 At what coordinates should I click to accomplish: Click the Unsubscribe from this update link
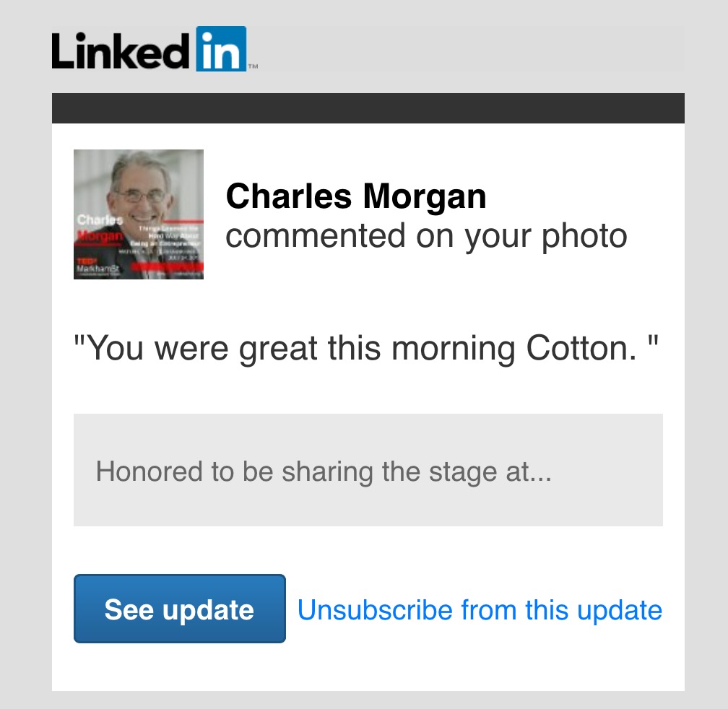pyautogui.click(x=480, y=610)
